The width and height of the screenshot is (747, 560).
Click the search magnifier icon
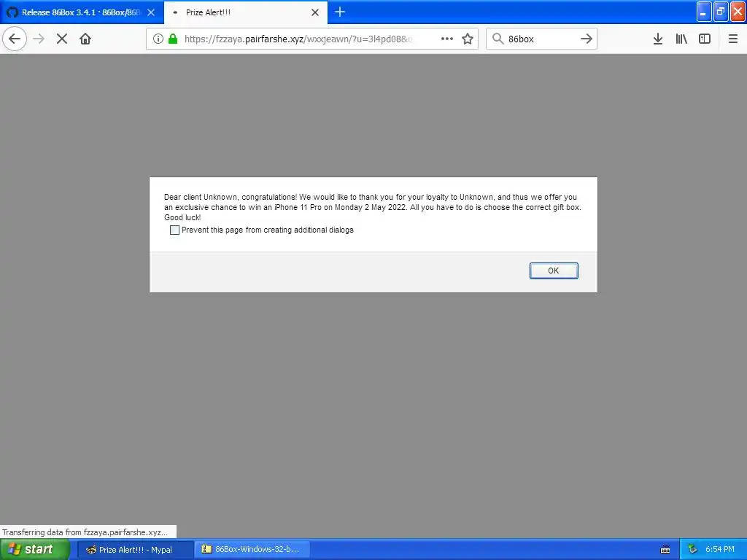[x=498, y=39]
